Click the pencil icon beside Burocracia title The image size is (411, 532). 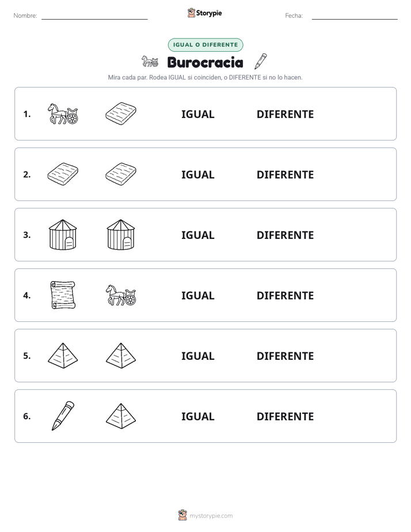click(261, 62)
